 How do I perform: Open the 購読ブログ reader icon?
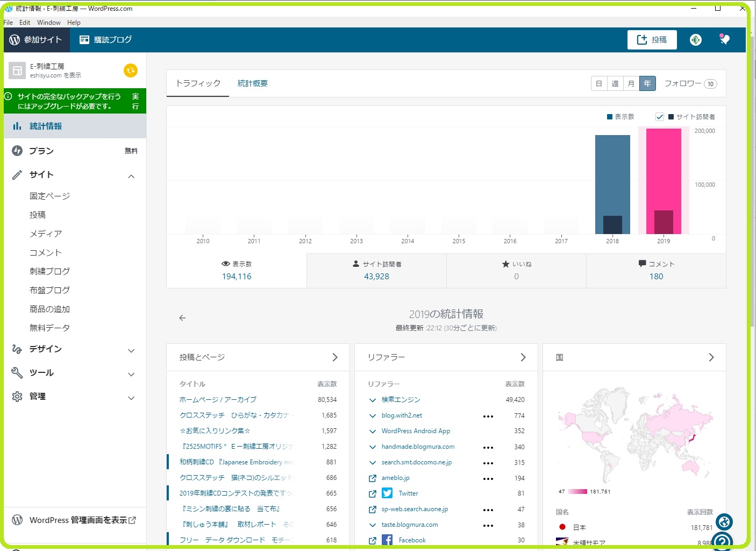pyautogui.click(x=84, y=40)
